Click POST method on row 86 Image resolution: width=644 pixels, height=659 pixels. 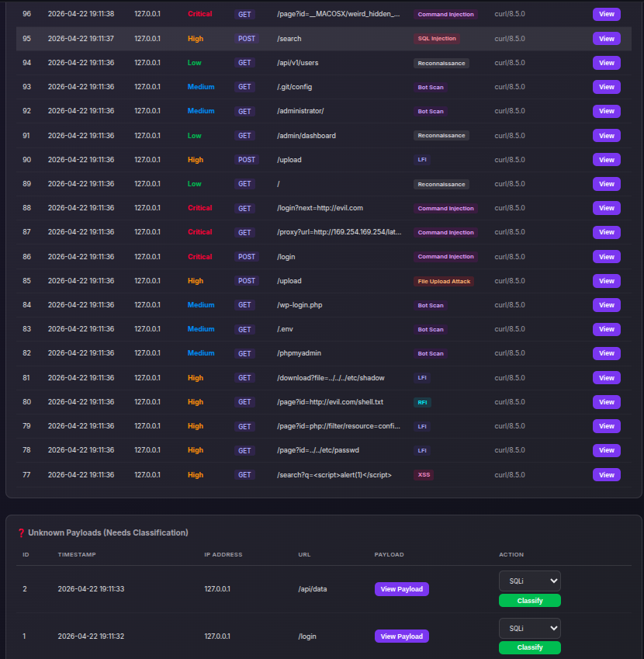(x=247, y=257)
